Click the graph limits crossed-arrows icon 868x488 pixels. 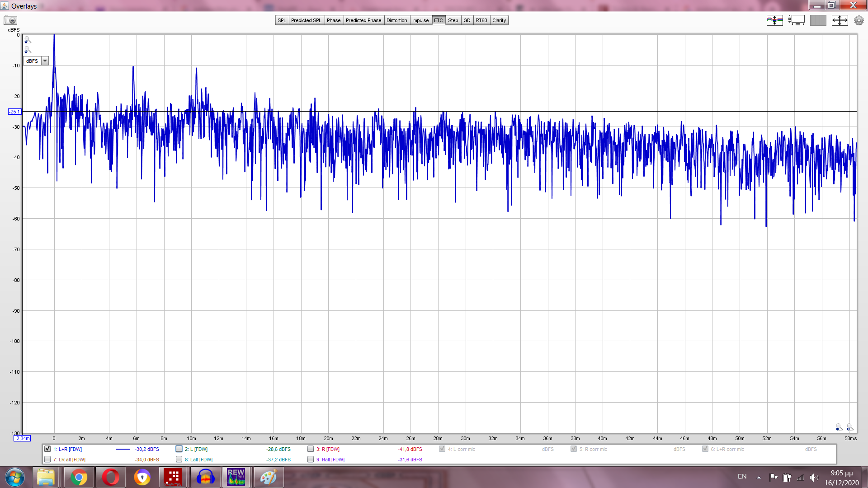coord(840,20)
